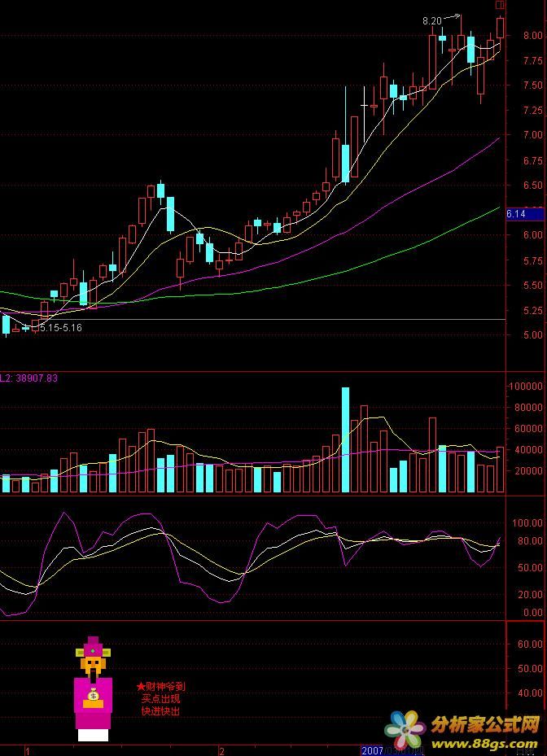
Task: Click the 8.00 price axis label
Action: (x=532, y=36)
